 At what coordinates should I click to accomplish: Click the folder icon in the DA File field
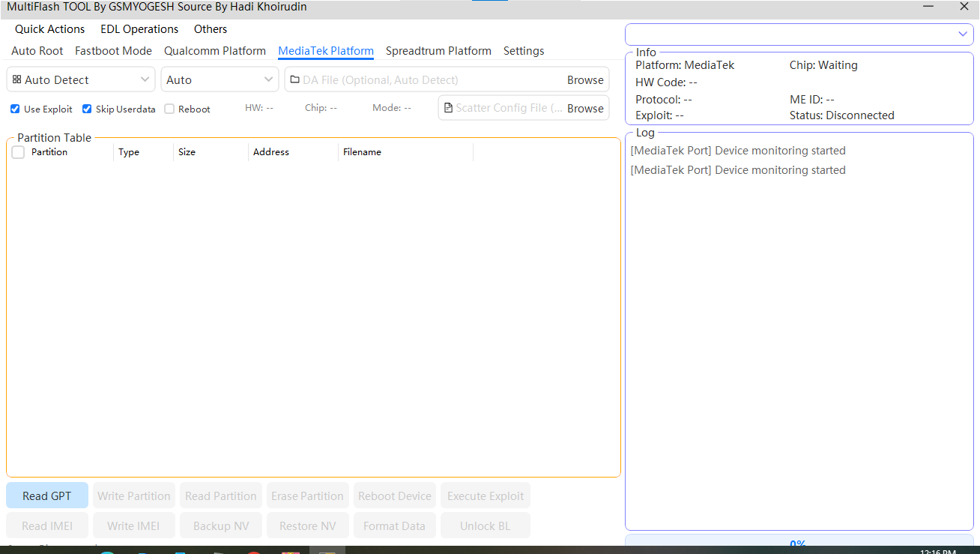(x=296, y=79)
